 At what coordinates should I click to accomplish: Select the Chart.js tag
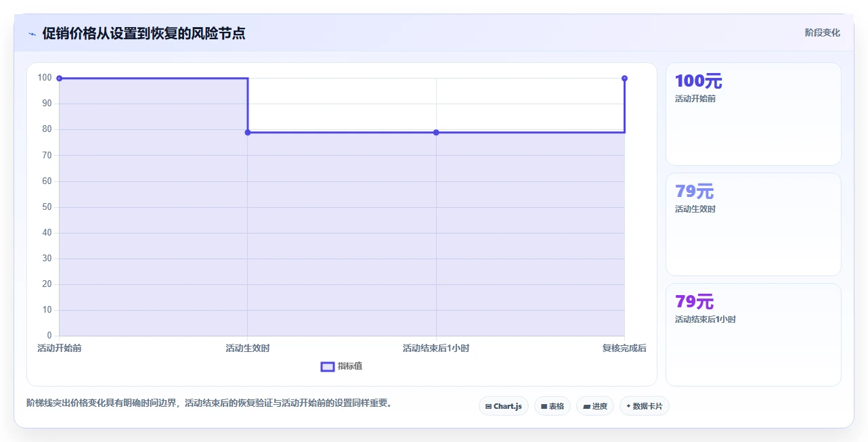[504, 406]
